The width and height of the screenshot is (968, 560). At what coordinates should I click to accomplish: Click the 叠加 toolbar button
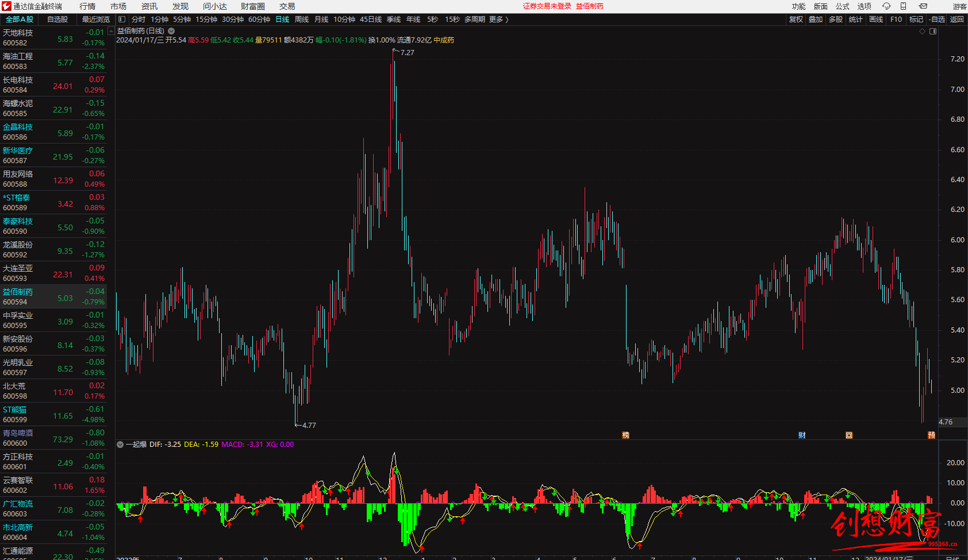click(816, 20)
